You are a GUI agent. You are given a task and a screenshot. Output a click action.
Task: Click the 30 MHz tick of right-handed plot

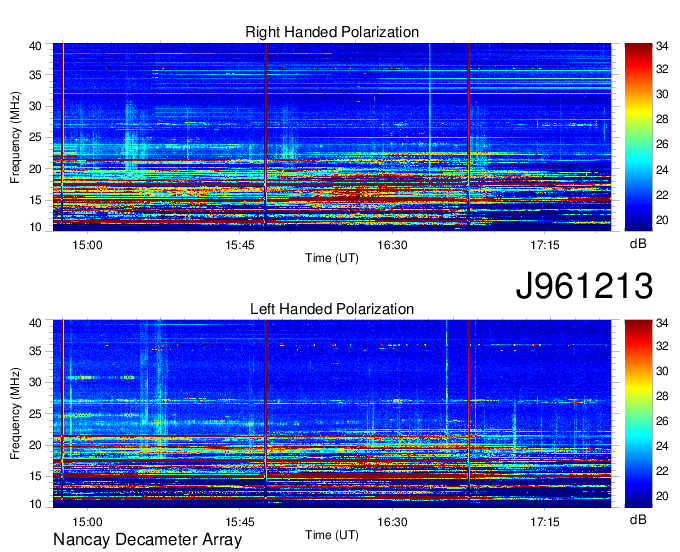click(x=36, y=106)
